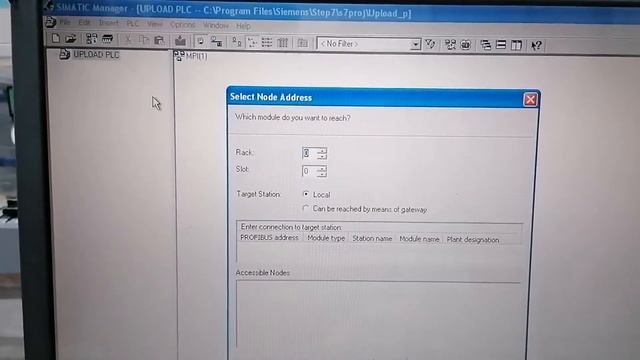This screenshot has height=360, width=640.
Task: Click the PROFIBUS address column header
Action: click(269, 238)
